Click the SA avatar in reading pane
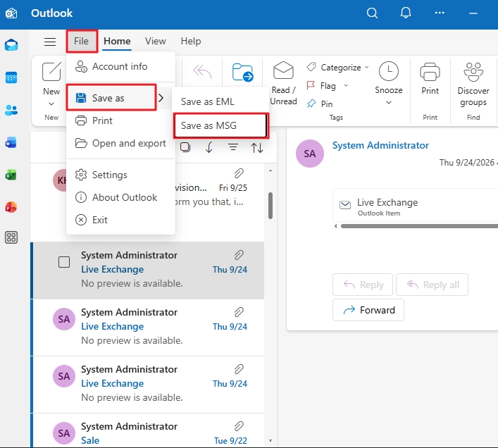 pyautogui.click(x=310, y=154)
